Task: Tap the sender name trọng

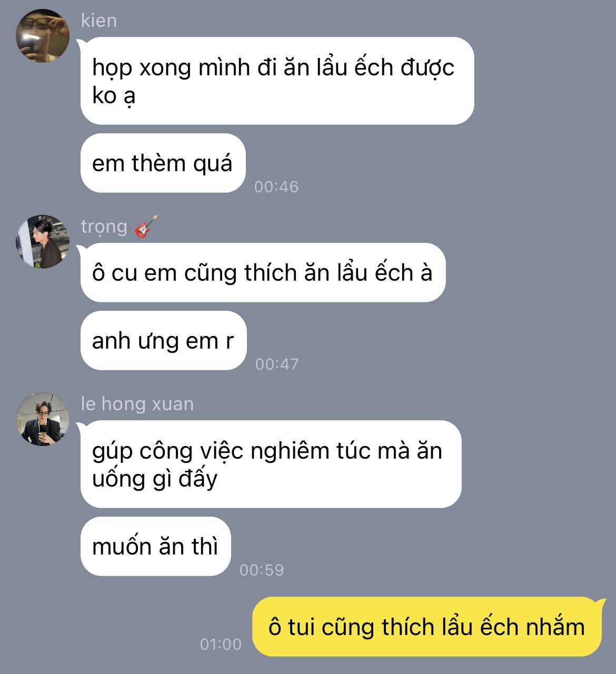Action: [x=104, y=227]
